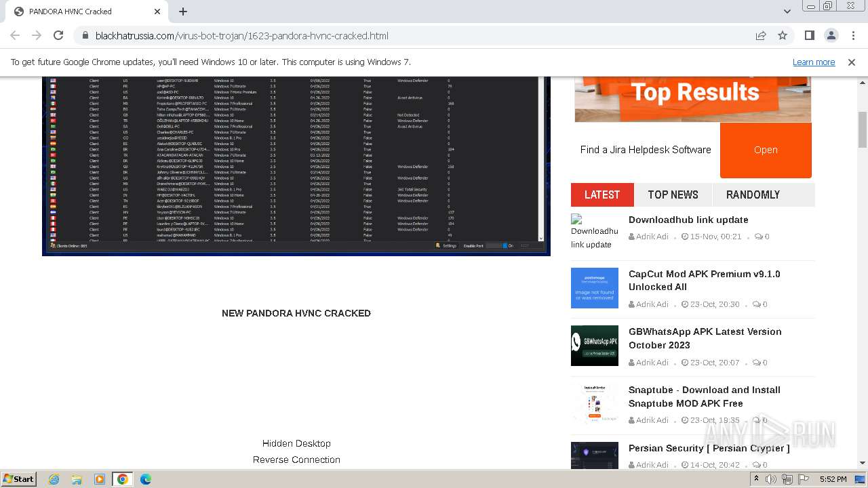
Task: Open Persian Security Persian Crypter article
Action: point(709,448)
